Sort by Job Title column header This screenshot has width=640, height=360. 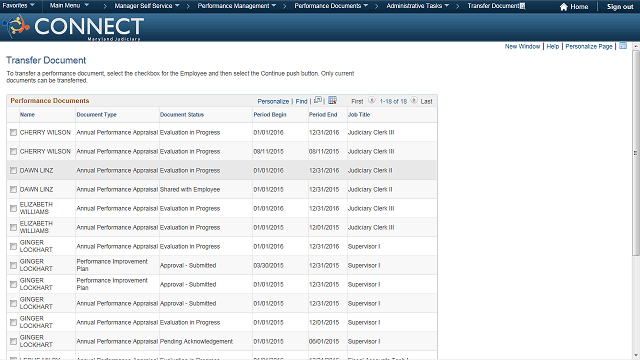pyautogui.click(x=359, y=115)
